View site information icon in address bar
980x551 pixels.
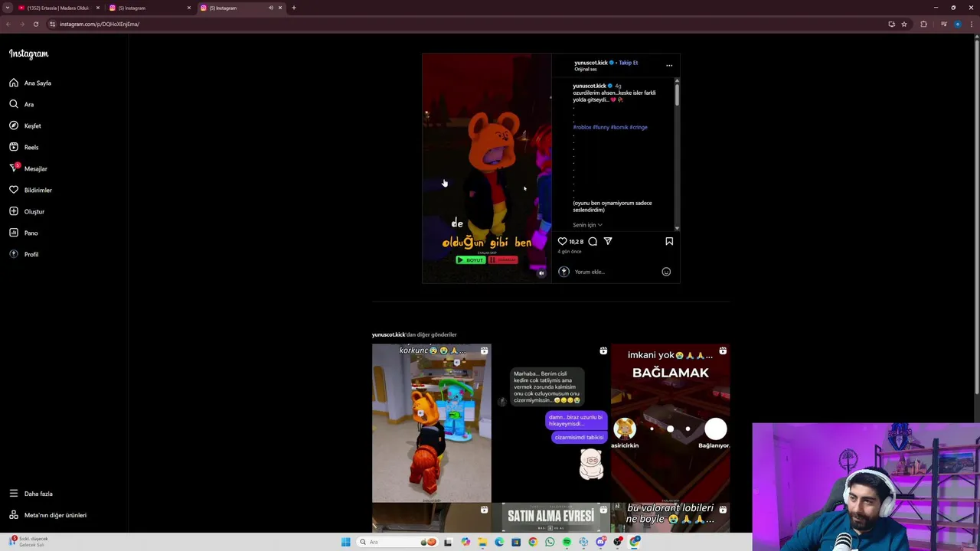[x=52, y=24]
